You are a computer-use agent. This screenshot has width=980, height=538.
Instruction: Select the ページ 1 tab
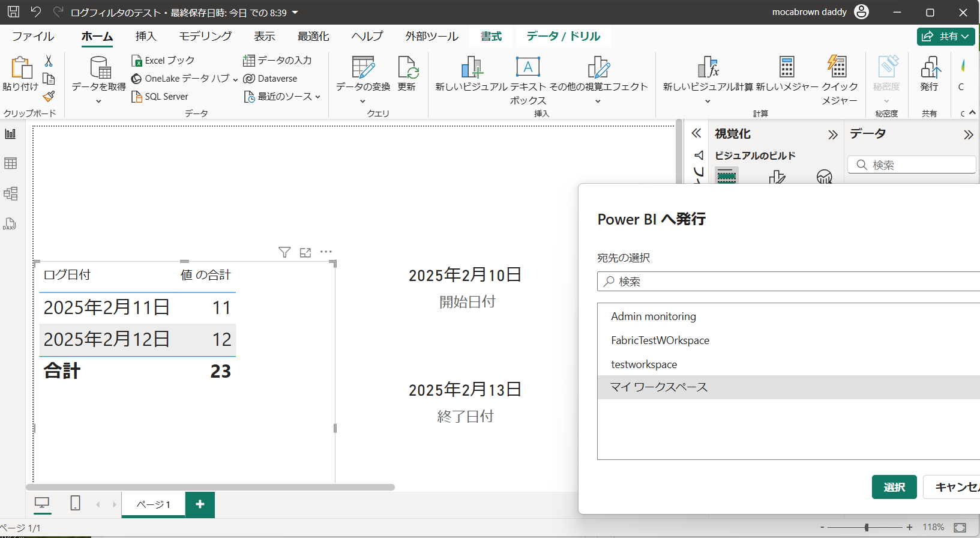click(154, 504)
